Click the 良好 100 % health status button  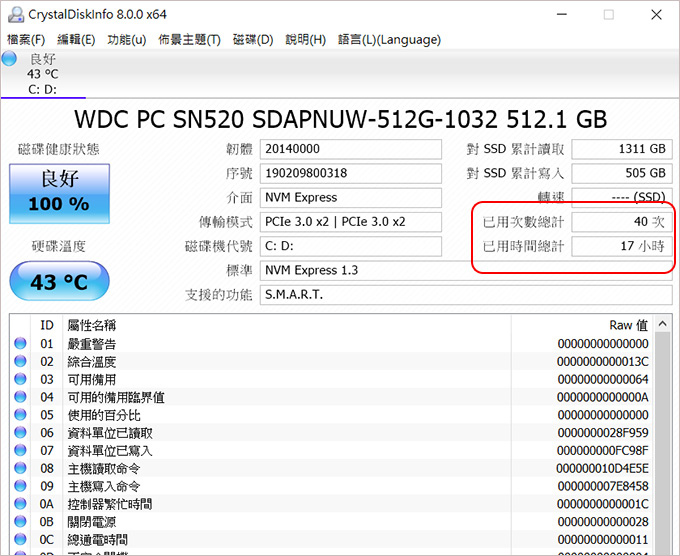[x=59, y=193]
